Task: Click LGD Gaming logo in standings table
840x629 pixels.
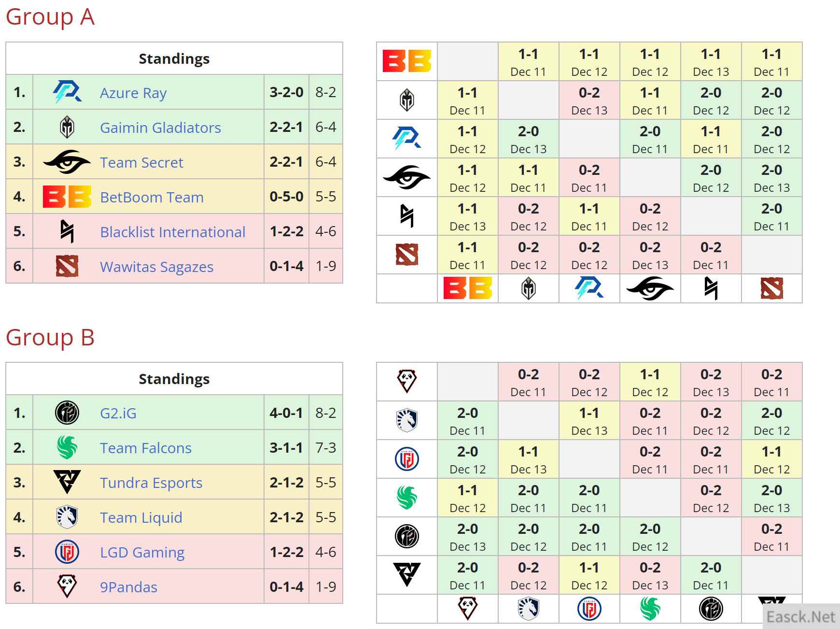Action: click(x=67, y=552)
